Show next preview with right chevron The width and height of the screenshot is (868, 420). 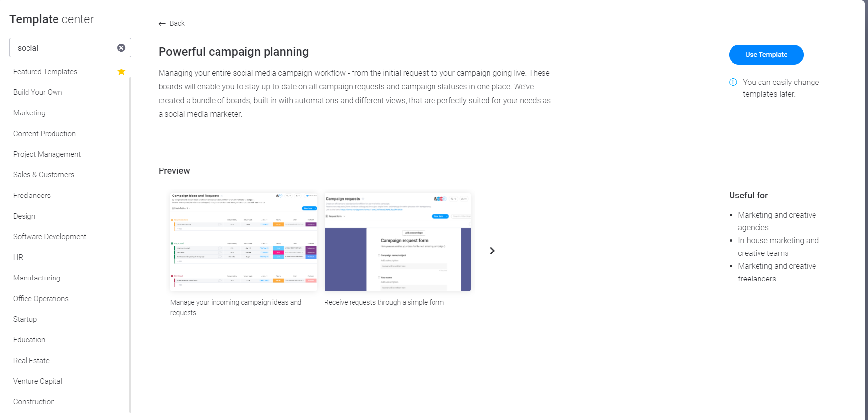pyautogui.click(x=492, y=251)
